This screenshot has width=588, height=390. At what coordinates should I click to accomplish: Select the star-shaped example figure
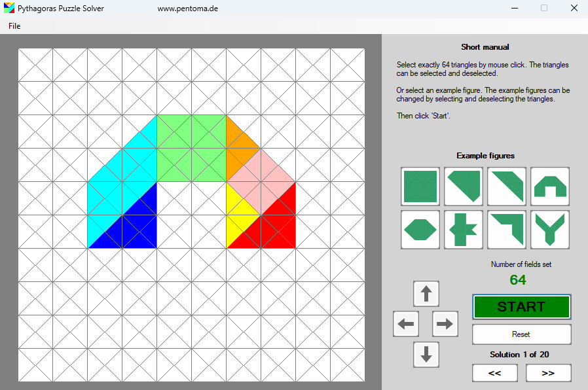463,230
